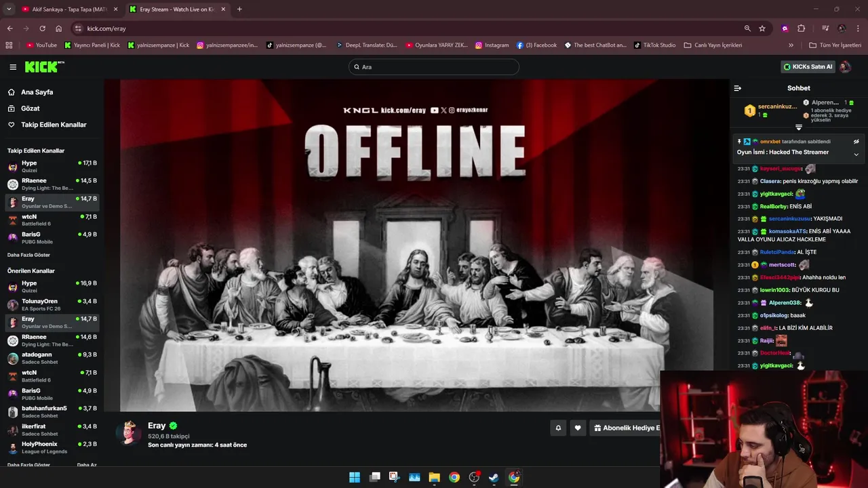Open RRaenee channel in followed list
The image size is (868, 488).
[52, 184]
